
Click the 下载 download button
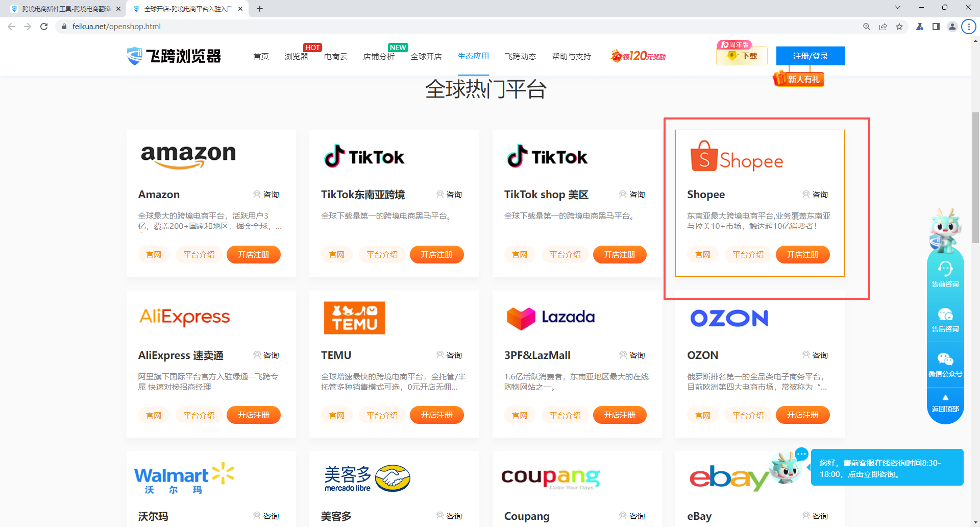[x=742, y=56]
